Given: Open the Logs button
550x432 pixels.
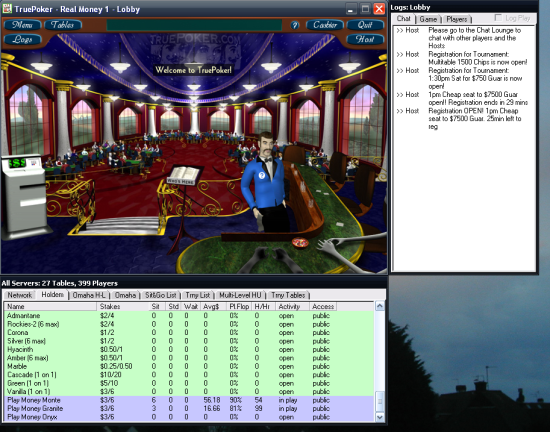Looking at the screenshot, I should (22, 39).
